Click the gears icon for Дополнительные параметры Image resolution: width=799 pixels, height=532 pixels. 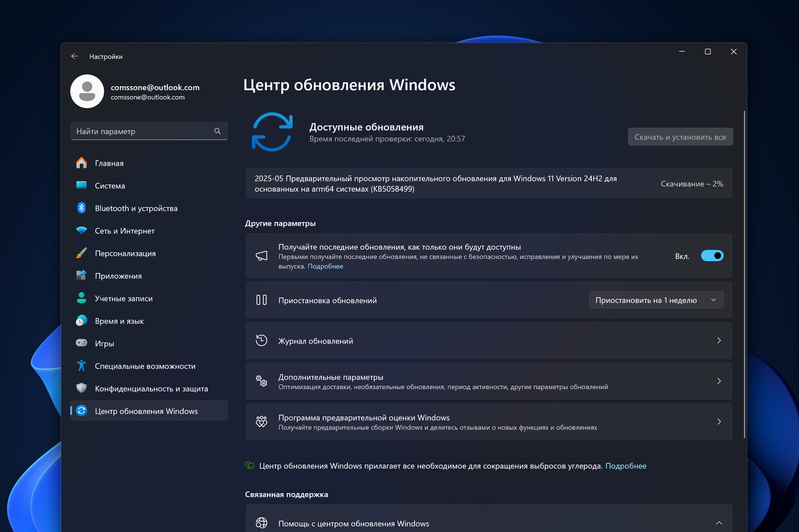[262, 381]
